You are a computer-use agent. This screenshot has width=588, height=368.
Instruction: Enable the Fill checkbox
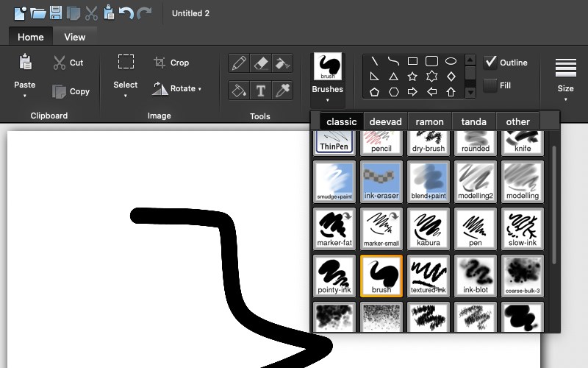coord(490,85)
